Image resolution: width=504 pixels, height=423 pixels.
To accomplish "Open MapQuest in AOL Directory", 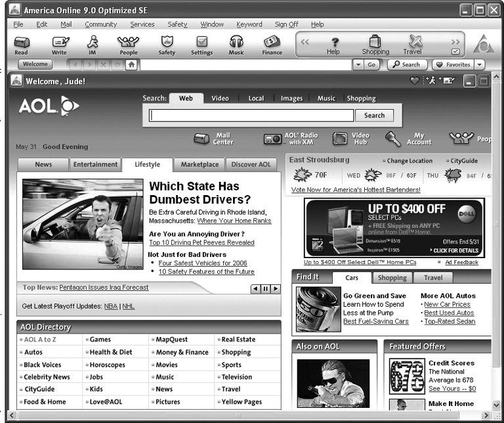I will 171,340.
